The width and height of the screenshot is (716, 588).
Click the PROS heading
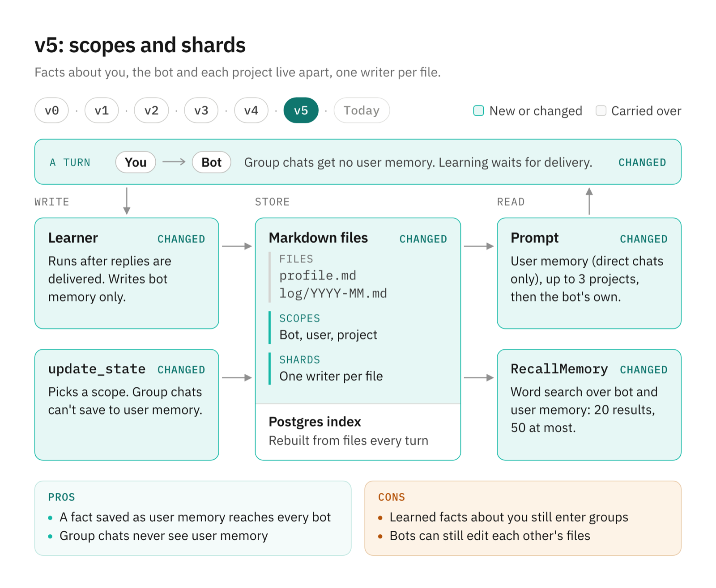point(62,497)
